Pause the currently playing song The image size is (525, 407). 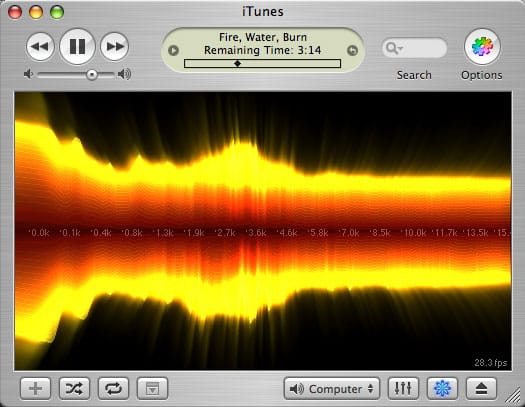click(x=77, y=46)
